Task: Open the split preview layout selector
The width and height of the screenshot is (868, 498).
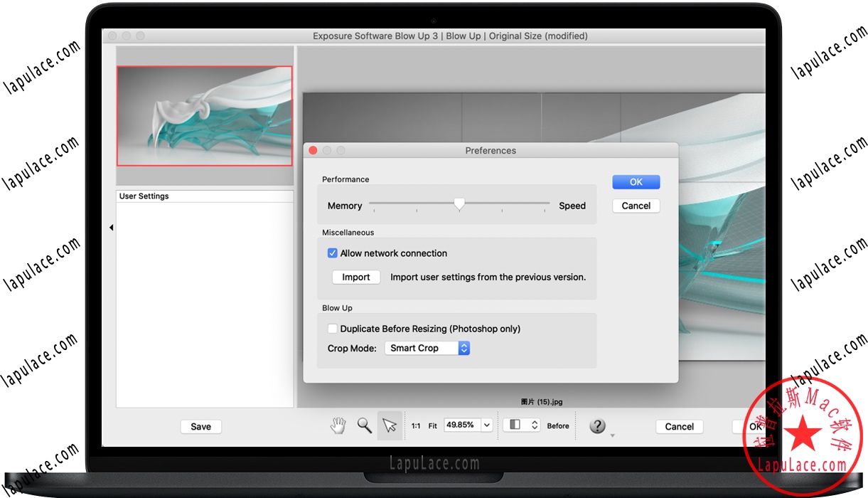Action: (522, 425)
